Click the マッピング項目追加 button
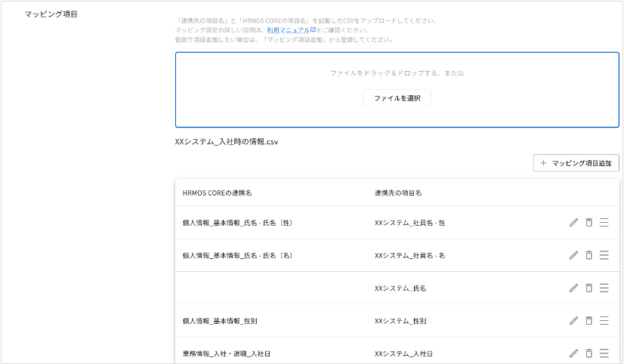This screenshot has width=624, height=364. (x=576, y=162)
